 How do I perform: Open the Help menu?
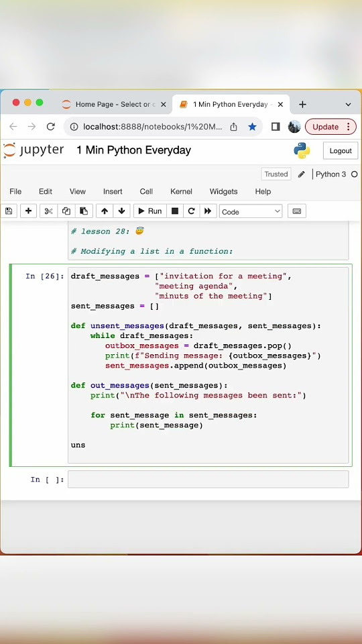point(263,191)
